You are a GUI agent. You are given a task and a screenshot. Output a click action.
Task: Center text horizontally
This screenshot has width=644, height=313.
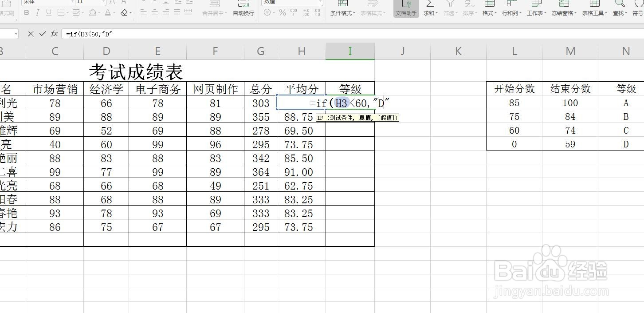coord(154,13)
